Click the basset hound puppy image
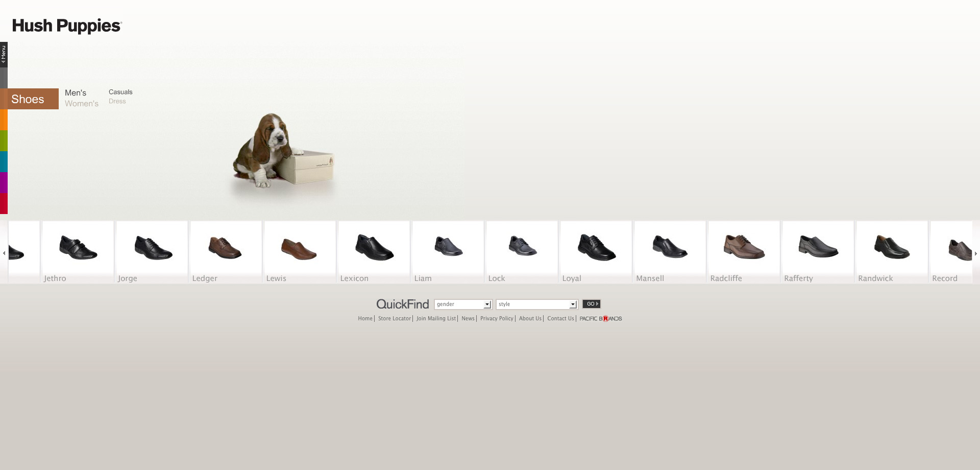The image size is (980, 470). 283,151
